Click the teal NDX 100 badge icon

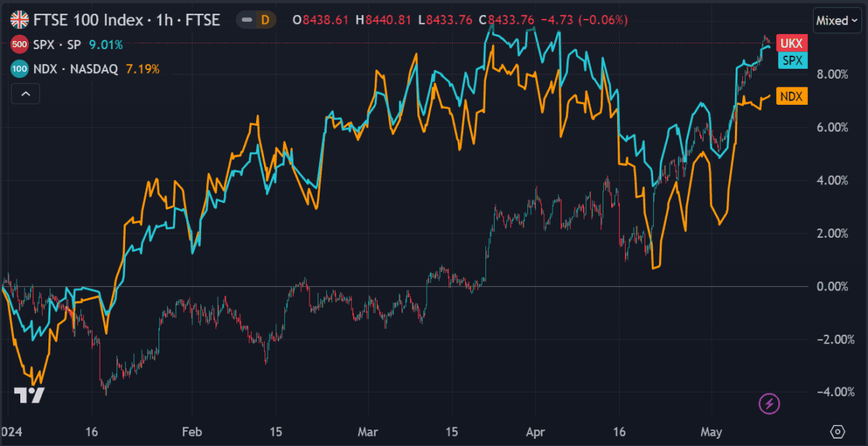point(20,69)
